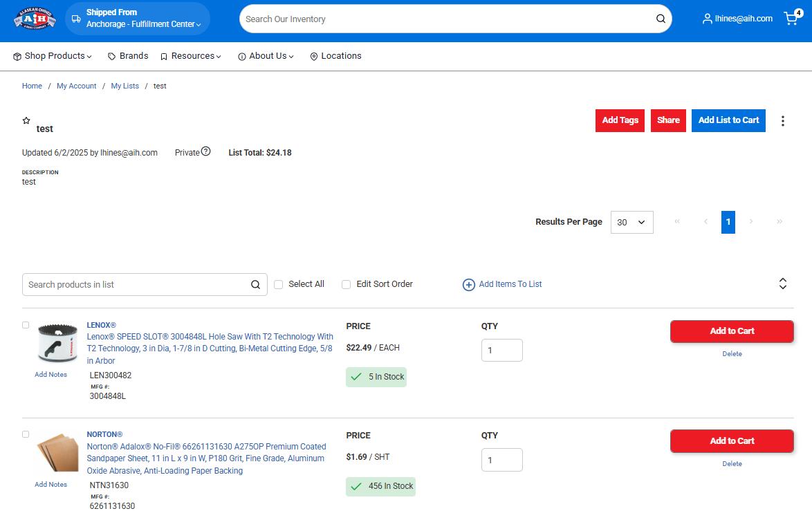
Task: Open the NORTON brand link
Action: pyautogui.click(x=104, y=434)
